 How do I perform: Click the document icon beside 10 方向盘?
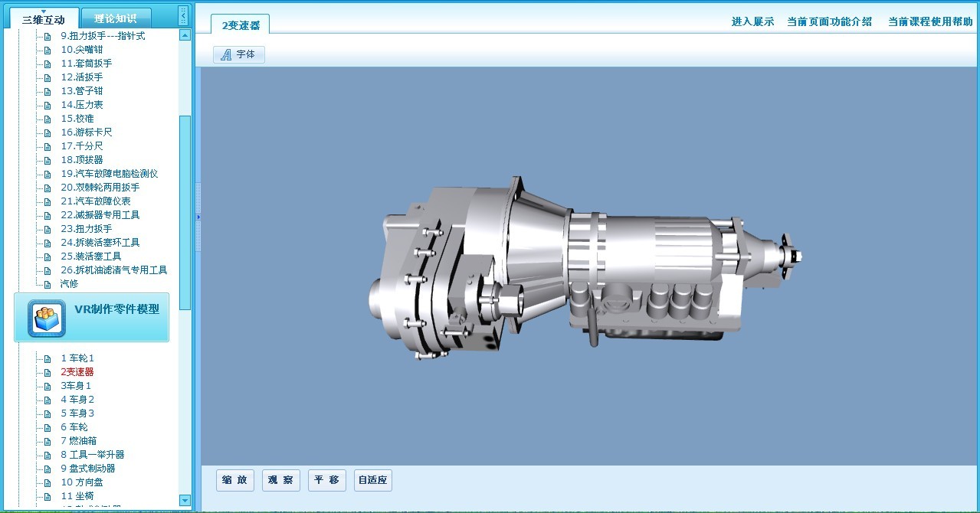click(x=47, y=482)
